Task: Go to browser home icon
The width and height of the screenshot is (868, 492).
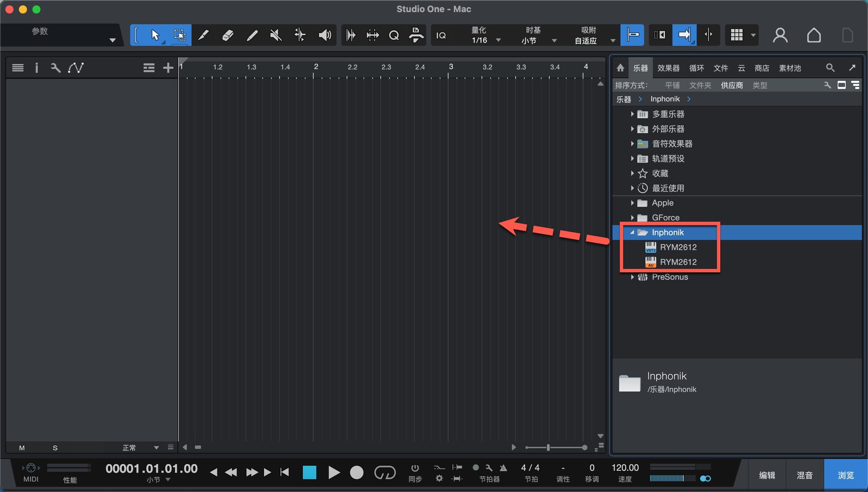Action: click(620, 68)
